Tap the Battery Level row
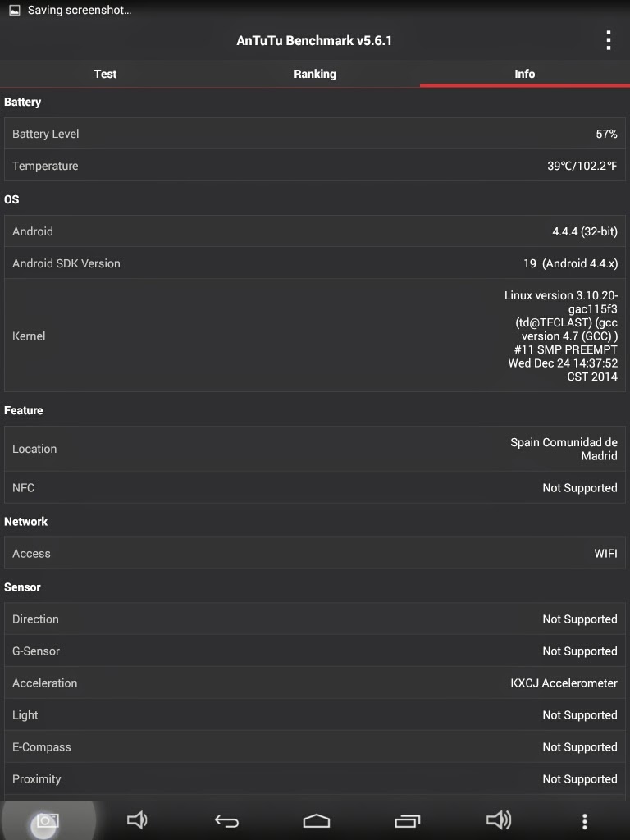The width and height of the screenshot is (630, 840). point(315,134)
